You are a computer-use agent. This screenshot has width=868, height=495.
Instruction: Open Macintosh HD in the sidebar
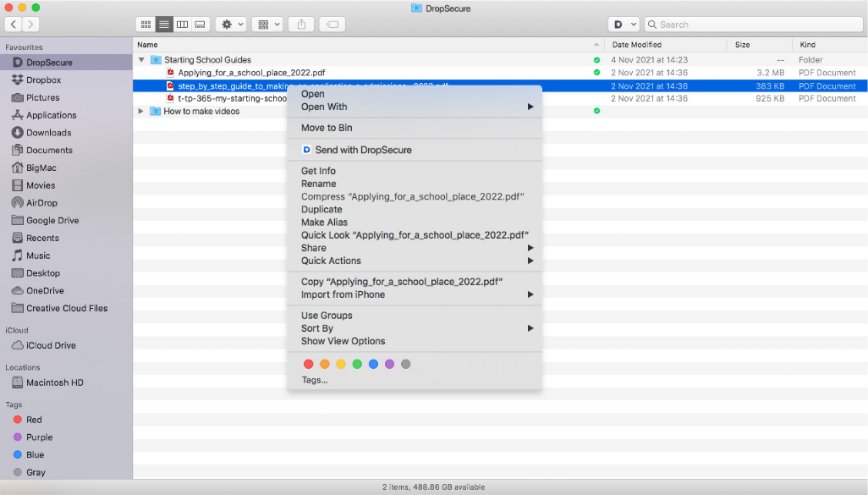point(66,382)
